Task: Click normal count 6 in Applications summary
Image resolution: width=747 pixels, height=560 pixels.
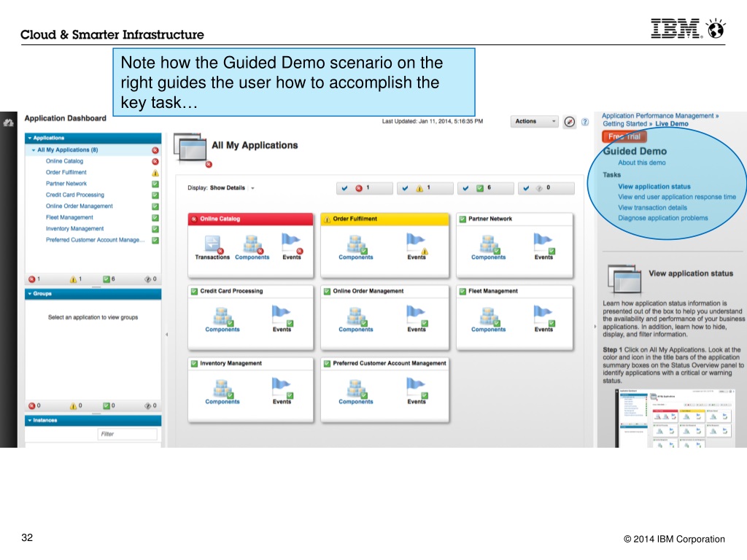Action: pyautogui.click(x=109, y=279)
